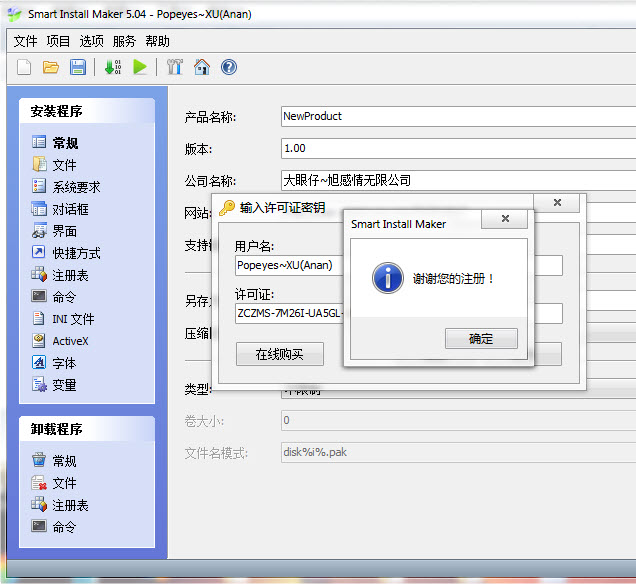
Task: Open the 文件 menu
Action: tap(26, 41)
